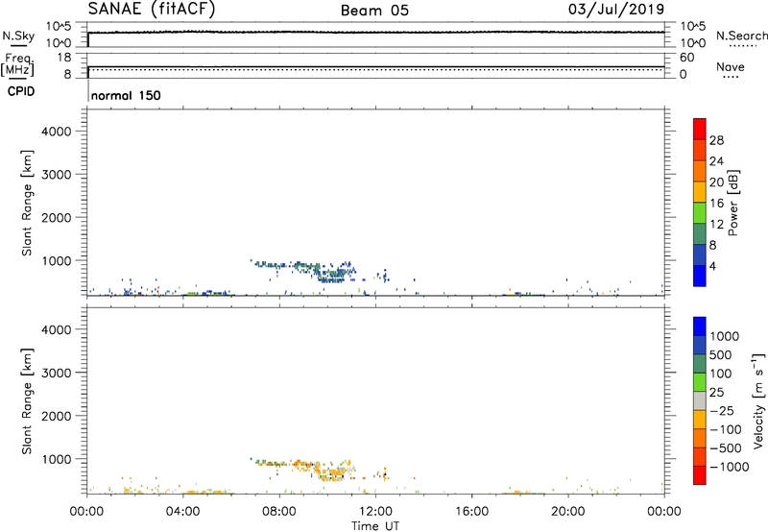Click the 2000 tick of the velocity panel
This screenshot has height=532, width=768.
(57, 416)
